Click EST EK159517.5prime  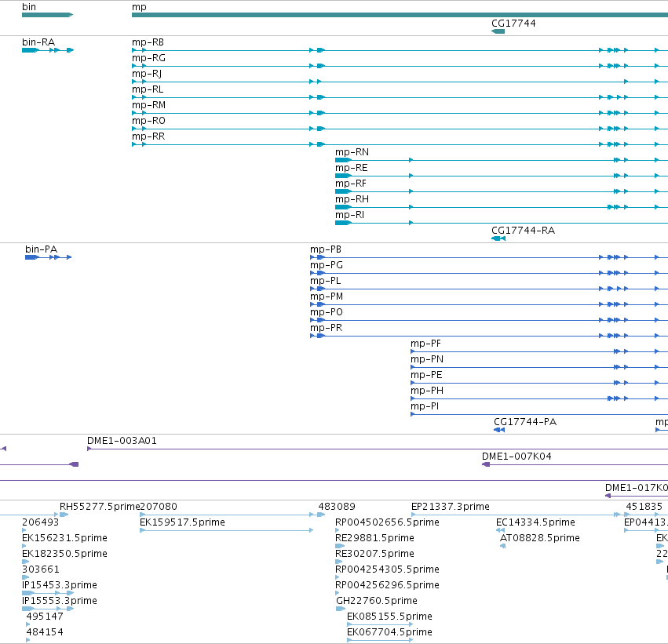(227, 530)
